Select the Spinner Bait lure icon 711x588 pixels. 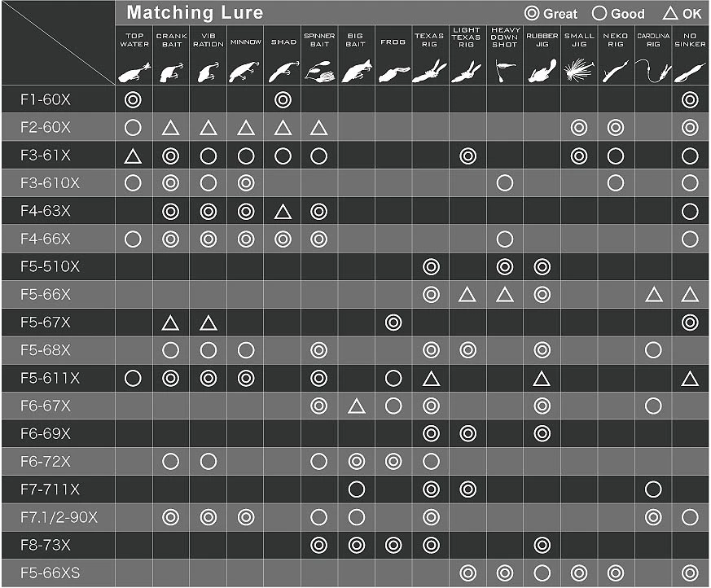[x=318, y=72]
